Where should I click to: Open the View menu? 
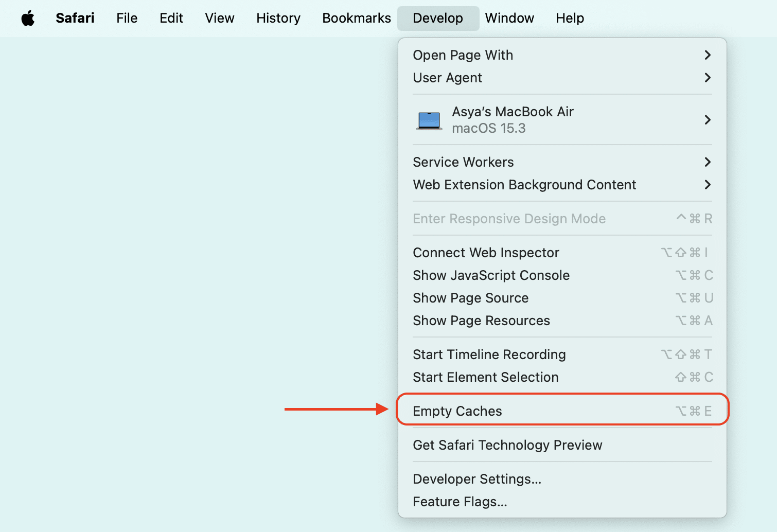(x=220, y=19)
